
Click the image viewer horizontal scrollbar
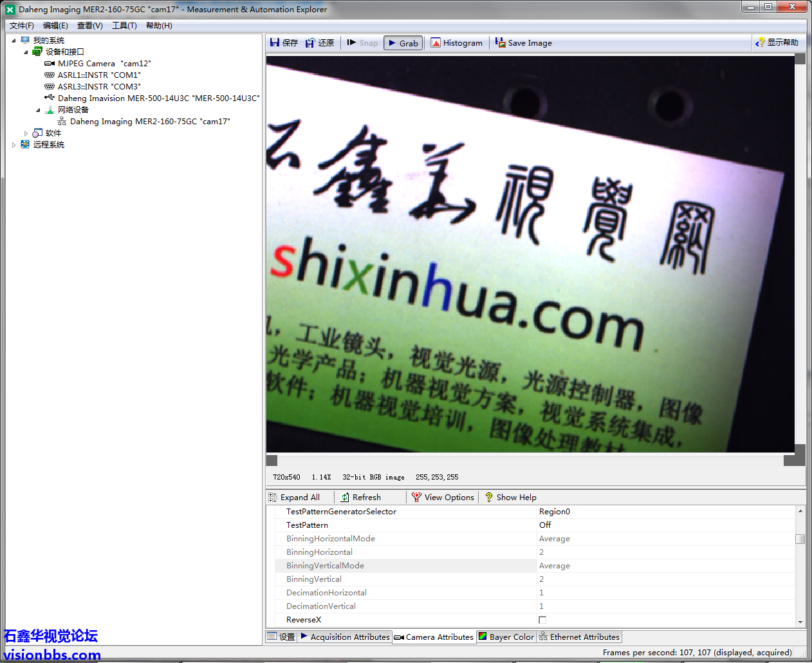click(531, 460)
